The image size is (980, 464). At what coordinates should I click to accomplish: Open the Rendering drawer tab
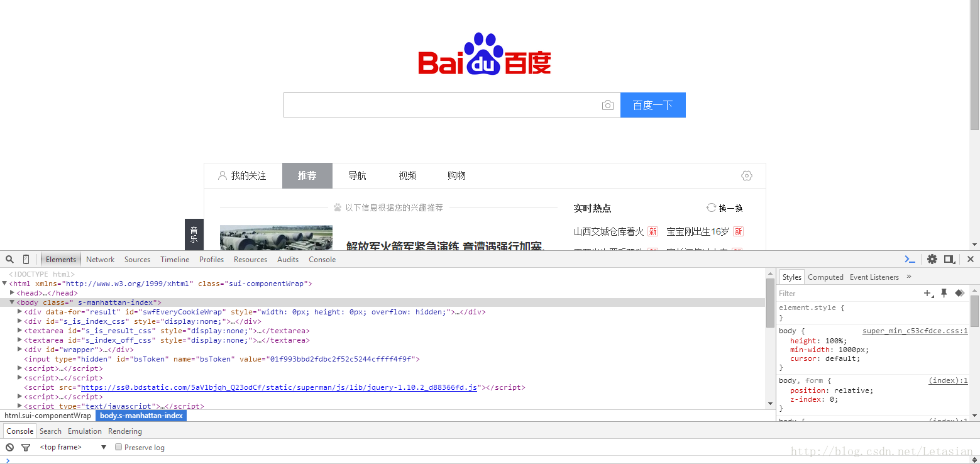tap(125, 431)
